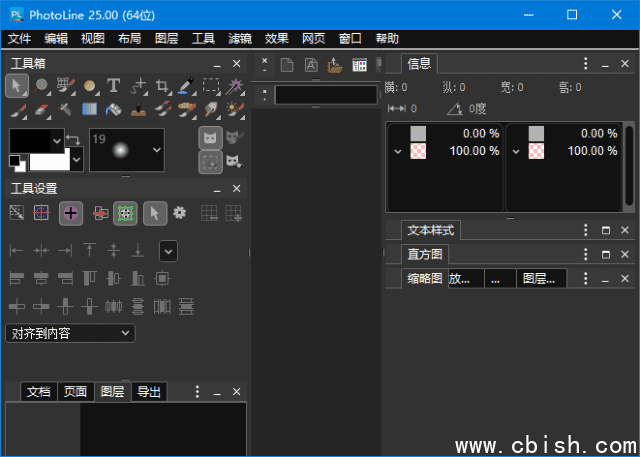
Task: Click the layer move red-arrow icon
Action: (100, 213)
